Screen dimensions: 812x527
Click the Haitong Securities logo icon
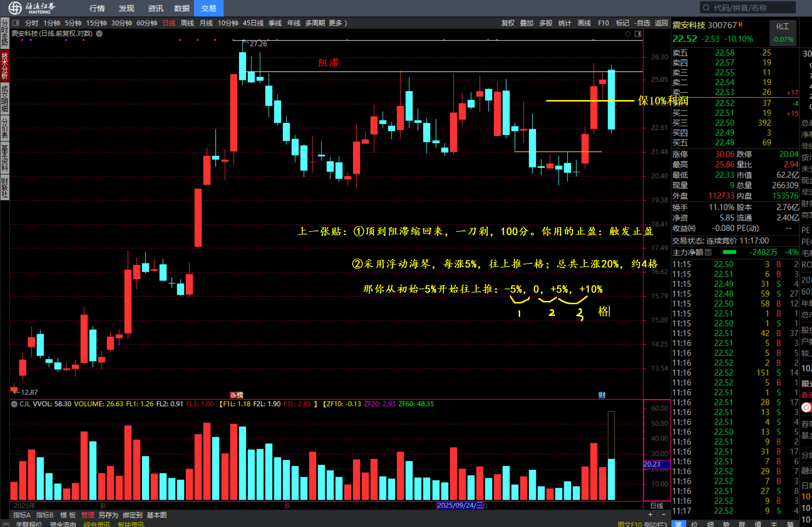[x=15, y=8]
